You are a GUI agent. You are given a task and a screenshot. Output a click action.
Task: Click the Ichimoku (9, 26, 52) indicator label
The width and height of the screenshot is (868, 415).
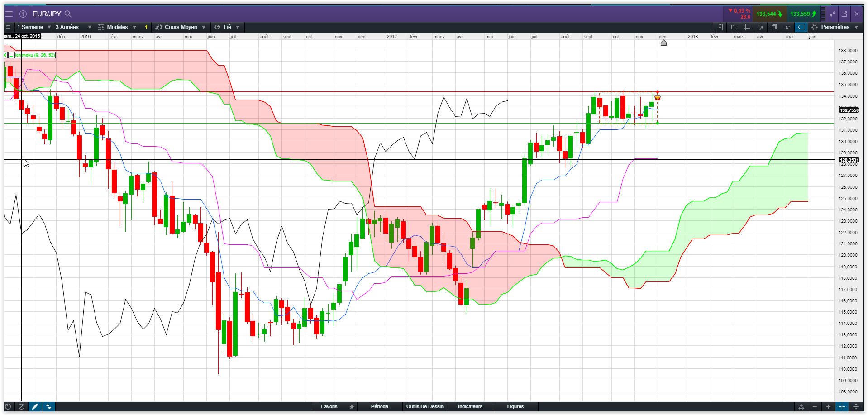[35, 55]
